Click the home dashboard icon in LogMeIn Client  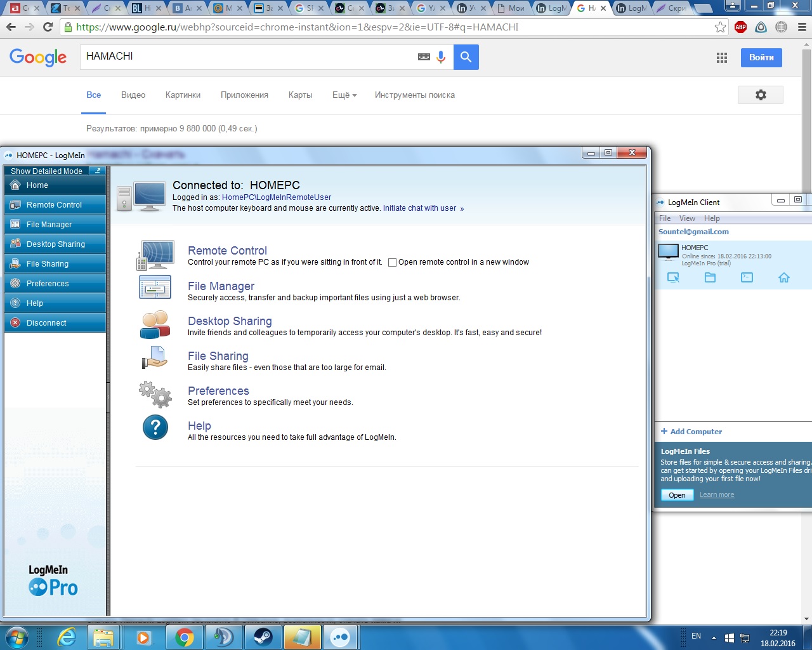pos(783,278)
